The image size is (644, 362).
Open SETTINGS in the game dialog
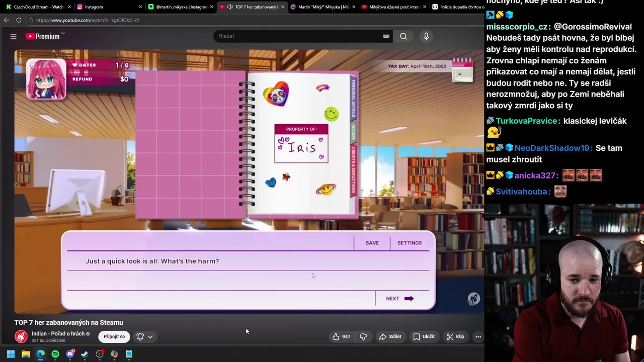(x=410, y=243)
